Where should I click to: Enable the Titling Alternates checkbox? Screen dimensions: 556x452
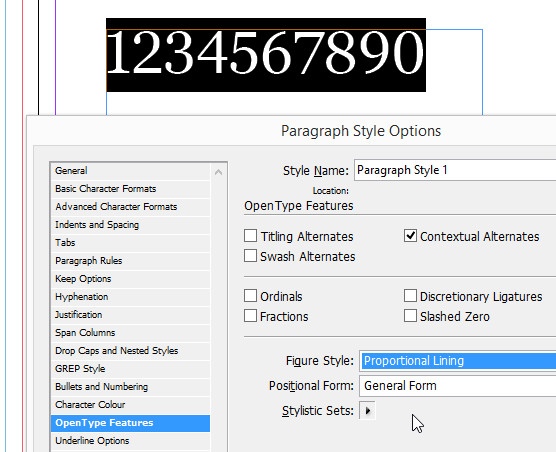tap(250, 236)
